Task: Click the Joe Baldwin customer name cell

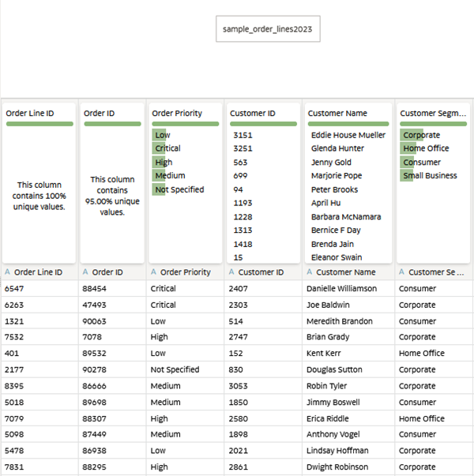Action: [x=348, y=305]
